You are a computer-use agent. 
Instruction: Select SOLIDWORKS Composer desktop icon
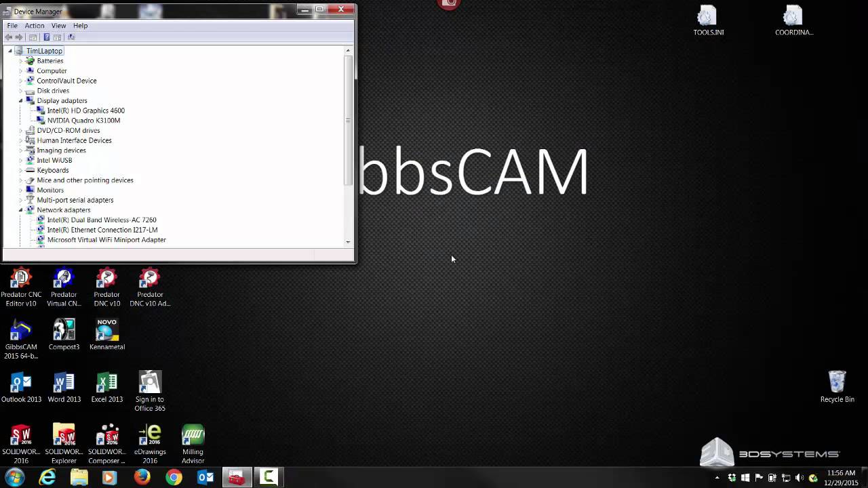107,444
